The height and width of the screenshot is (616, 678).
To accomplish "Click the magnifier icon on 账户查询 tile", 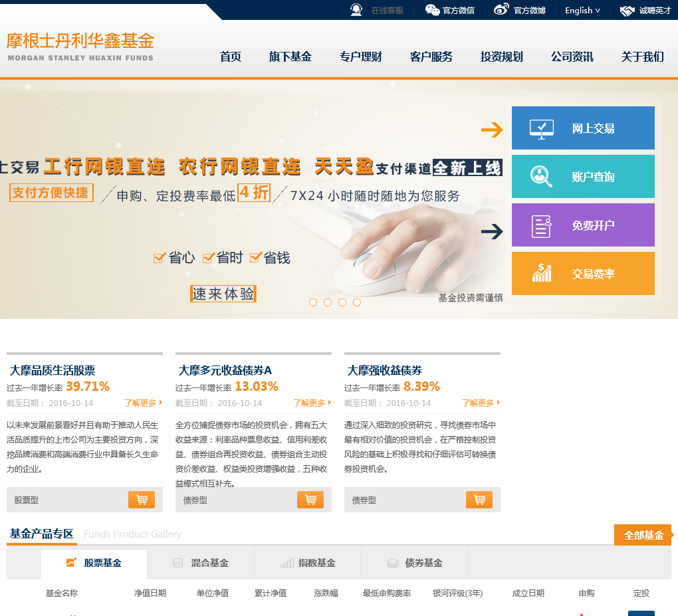I will (x=541, y=177).
